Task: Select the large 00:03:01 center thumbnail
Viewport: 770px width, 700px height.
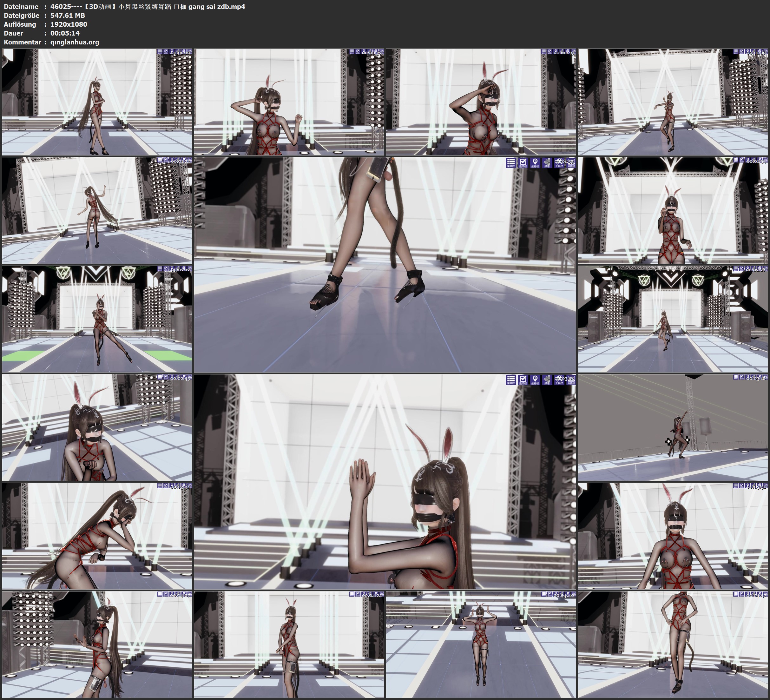Action: pos(385,481)
